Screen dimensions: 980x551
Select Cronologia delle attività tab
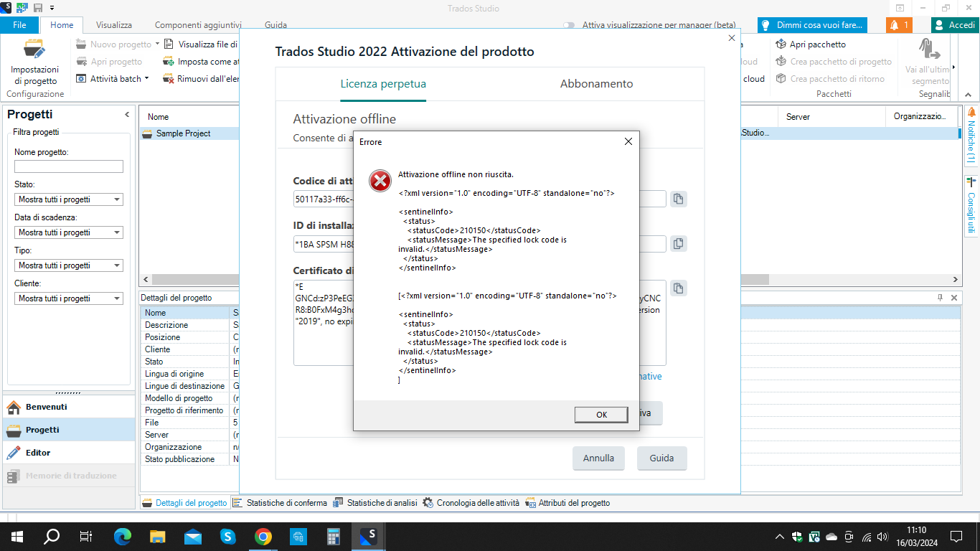[x=471, y=503]
